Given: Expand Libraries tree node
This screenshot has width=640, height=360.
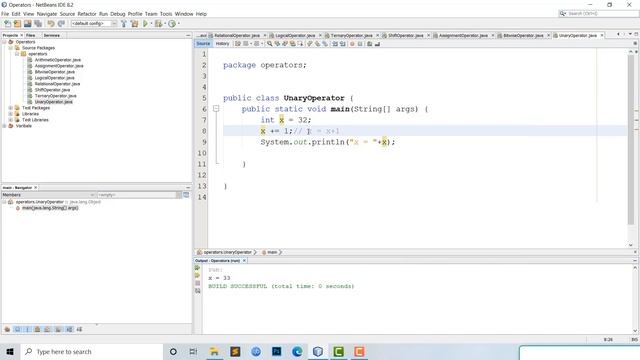Looking at the screenshot, I should coord(11,114).
